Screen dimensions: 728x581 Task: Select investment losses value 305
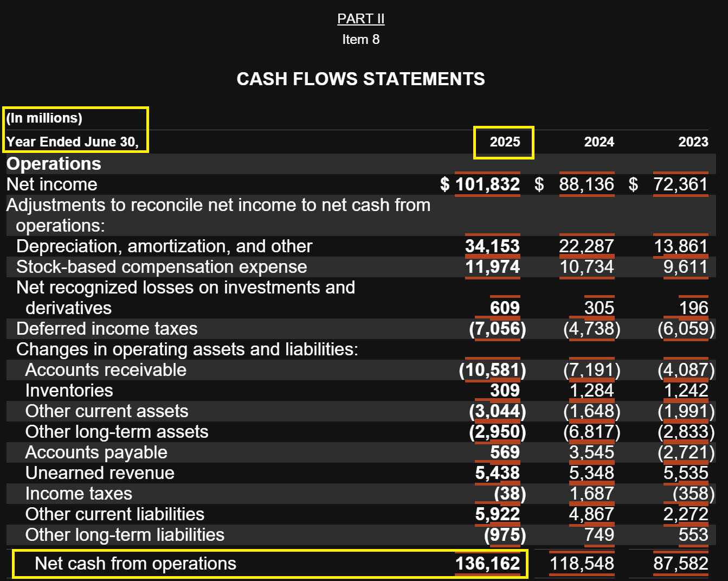[x=599, y=308]
